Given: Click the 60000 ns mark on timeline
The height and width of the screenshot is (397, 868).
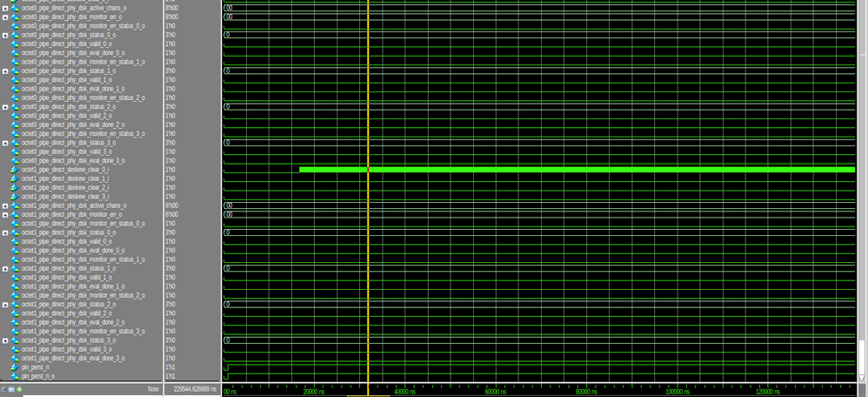Looking at the screenshot, I should pyautogui.click(x=496, y=392).
